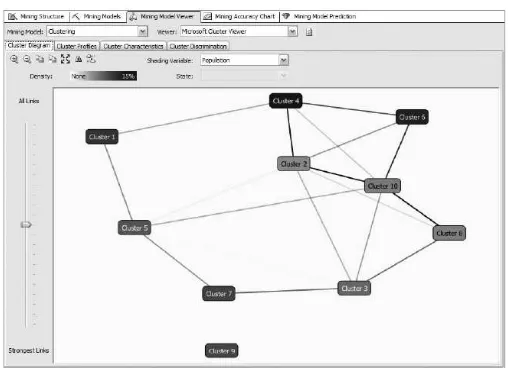Select the Cluster 9 node
Image resolution: width=508 pixels, height=368 pixels.
pyautogui.click(x=222, y=351)
